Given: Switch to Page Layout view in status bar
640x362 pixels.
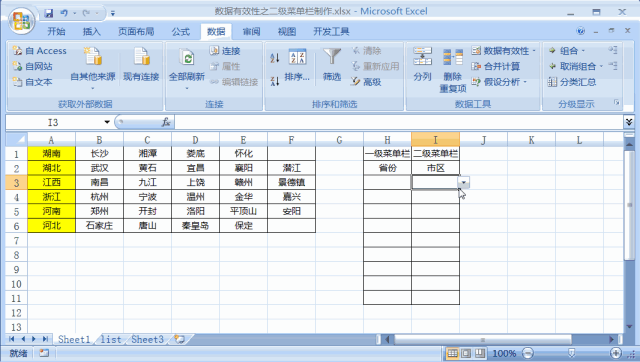Looking at the screenshot, I should coord(466,353).
